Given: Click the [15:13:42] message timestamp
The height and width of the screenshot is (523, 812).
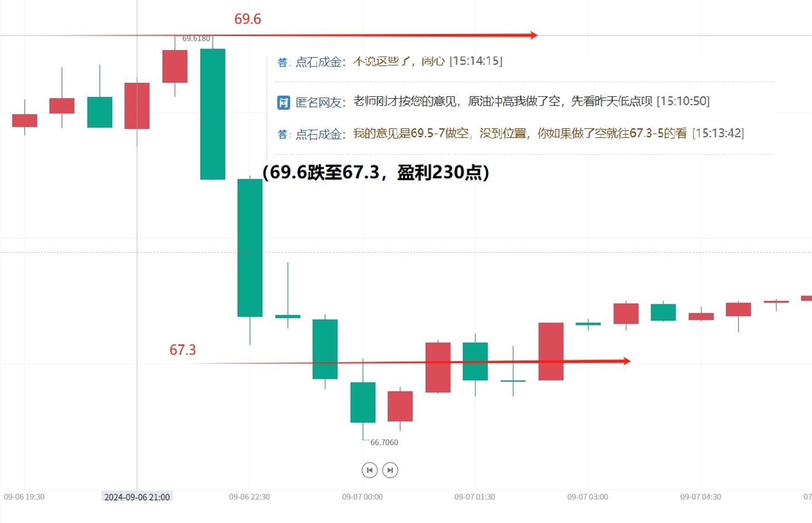Looking at the screenshot, I should [718, 134].
